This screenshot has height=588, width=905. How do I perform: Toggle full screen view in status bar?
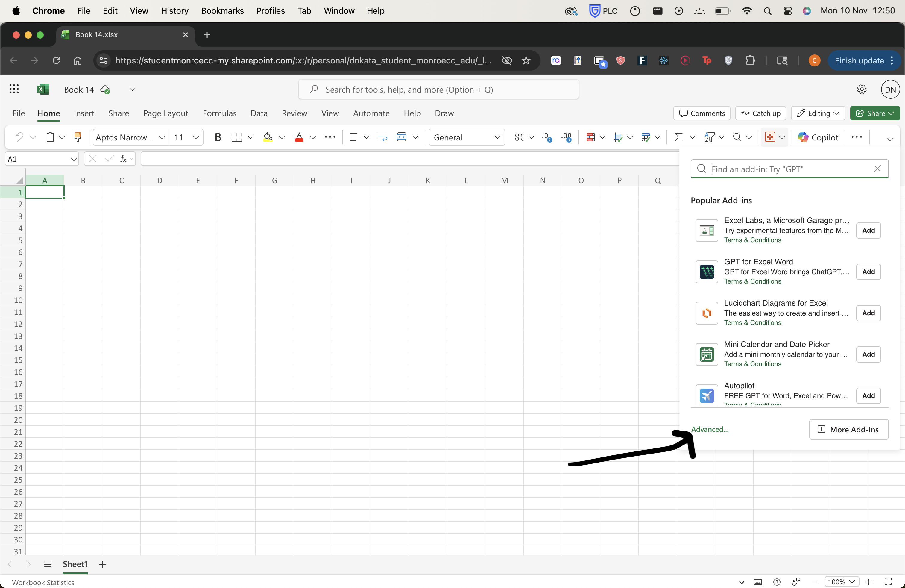(889, 581)
